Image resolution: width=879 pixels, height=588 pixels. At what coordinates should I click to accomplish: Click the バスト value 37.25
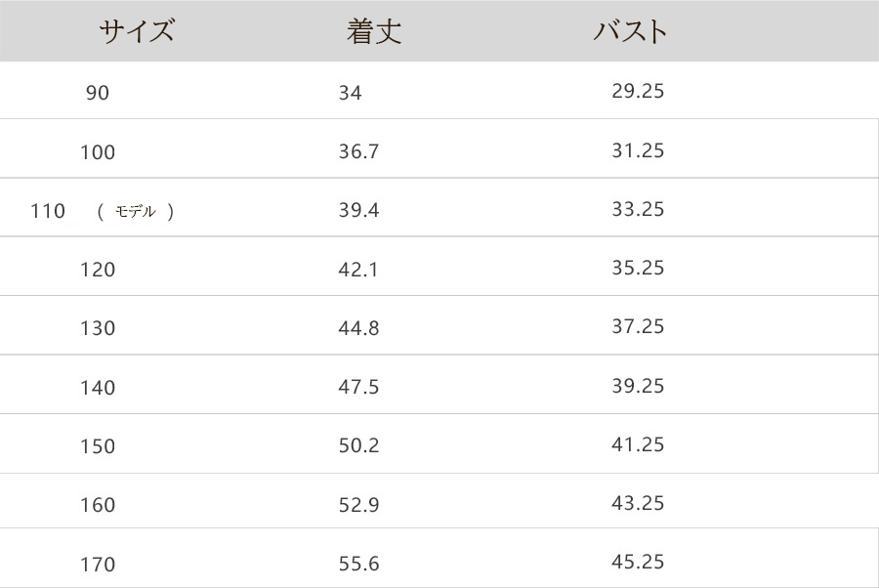638,326
